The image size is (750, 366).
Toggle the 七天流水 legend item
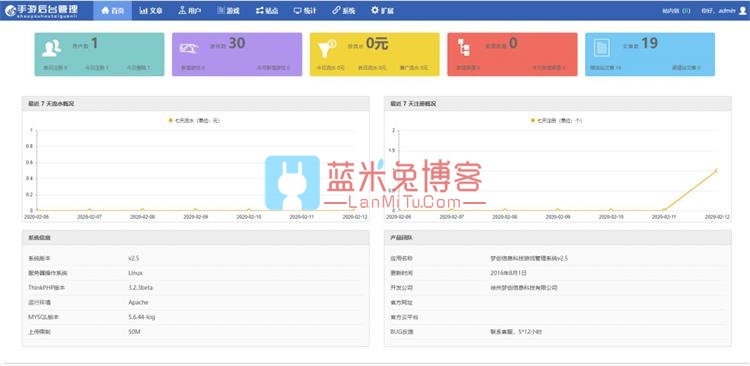(194, 121)
